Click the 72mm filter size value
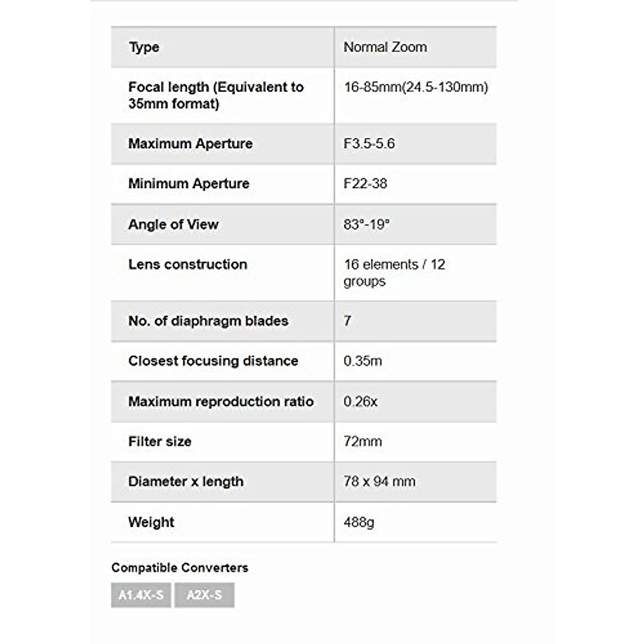The height and width of the screenshot is (644, 644). pos(363,442)
